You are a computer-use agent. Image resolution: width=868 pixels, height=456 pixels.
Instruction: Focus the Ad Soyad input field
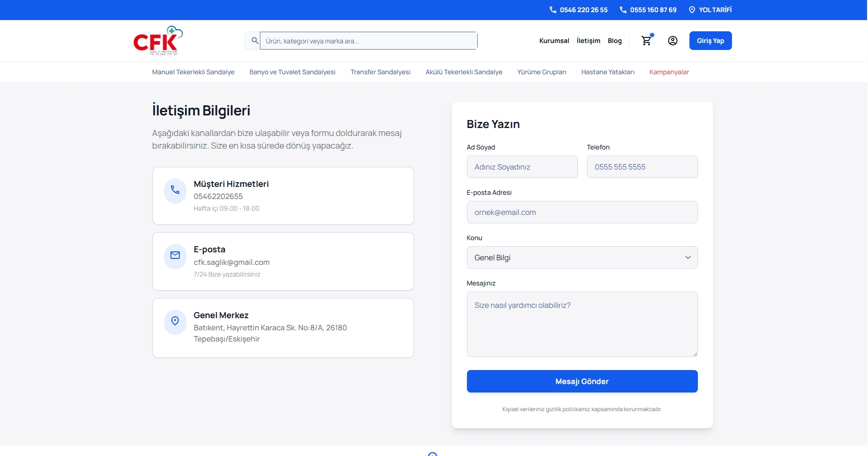click(522, 167)
